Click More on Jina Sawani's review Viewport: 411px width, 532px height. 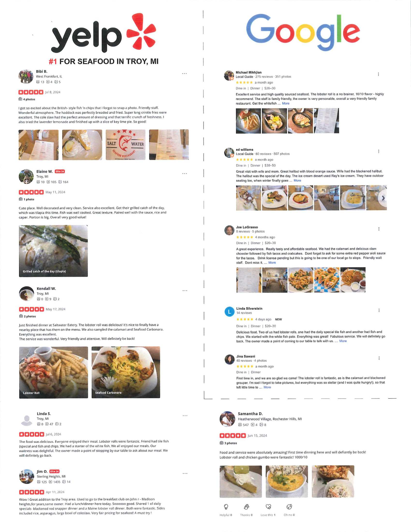[267, 387]
